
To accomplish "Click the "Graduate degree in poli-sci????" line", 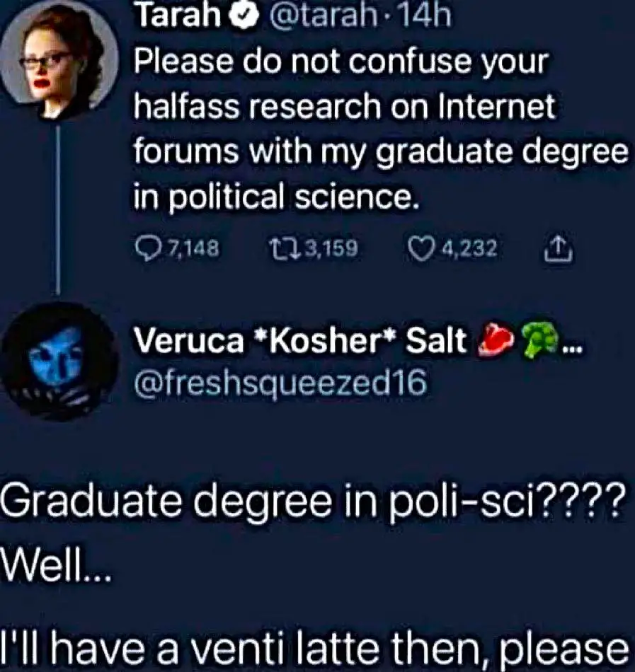I will (311, 504).
